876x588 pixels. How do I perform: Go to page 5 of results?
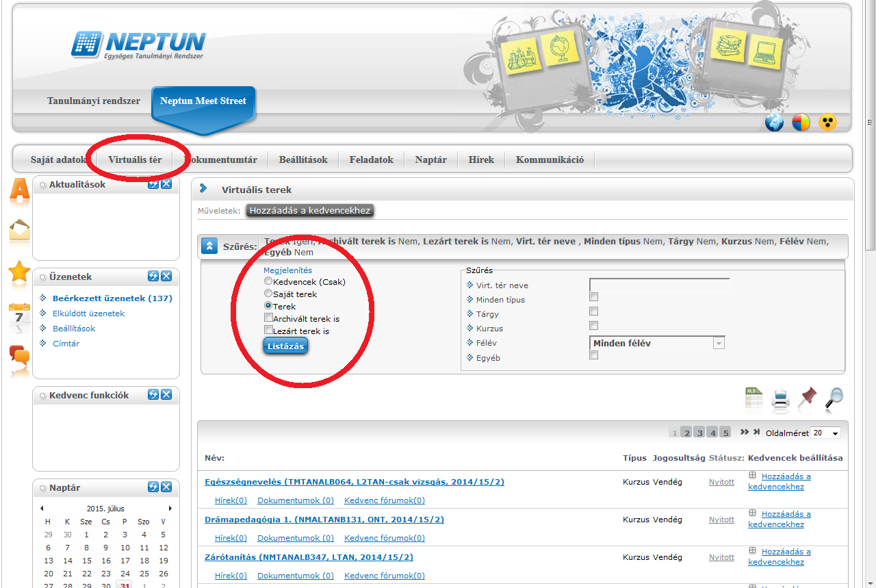point(725,433)
